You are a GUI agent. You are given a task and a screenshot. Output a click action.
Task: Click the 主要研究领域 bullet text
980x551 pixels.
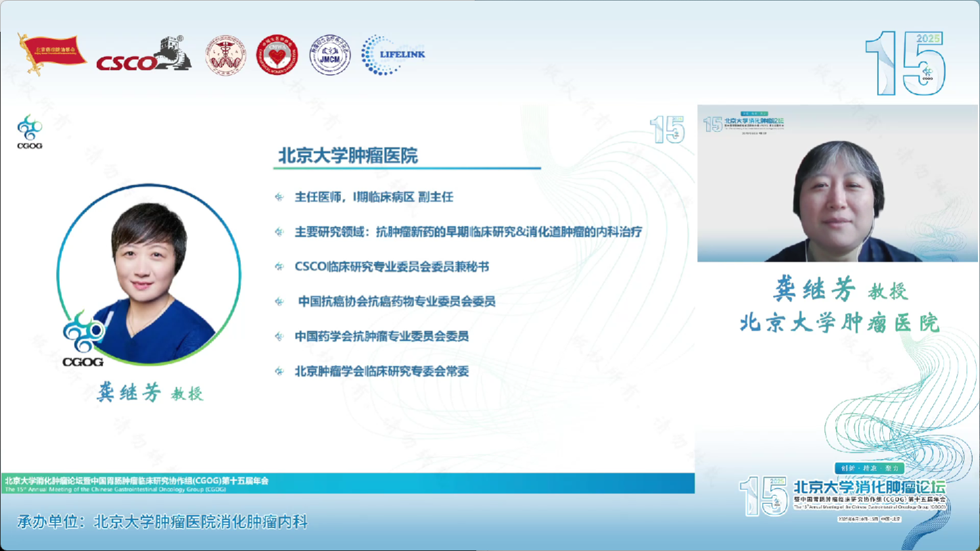point(468,232)
